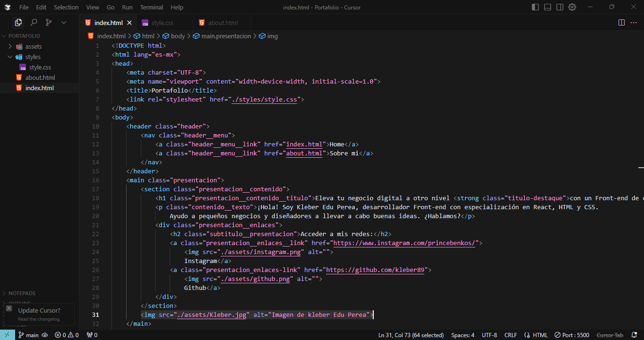Click the img breadcrumb segment
The image size is (644, 340).
(268, 36)
